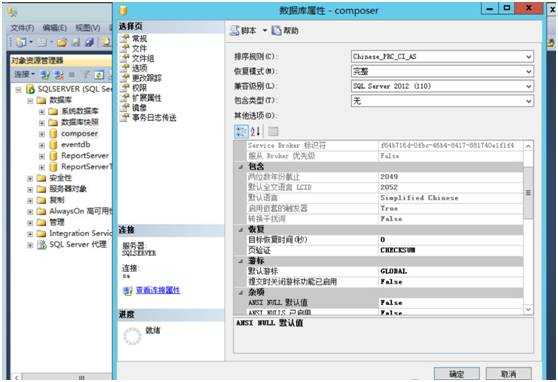Open the 视图(V) menu

point(88,28)
